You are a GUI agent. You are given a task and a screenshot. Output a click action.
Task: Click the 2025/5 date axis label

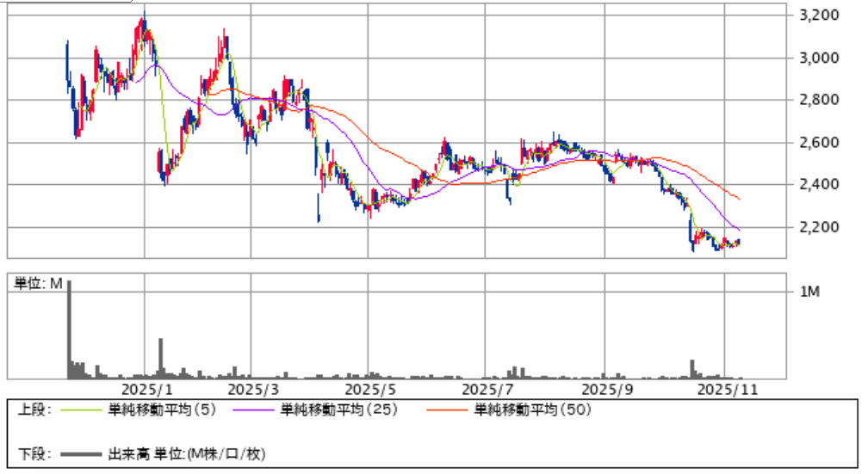pos(367,388)
